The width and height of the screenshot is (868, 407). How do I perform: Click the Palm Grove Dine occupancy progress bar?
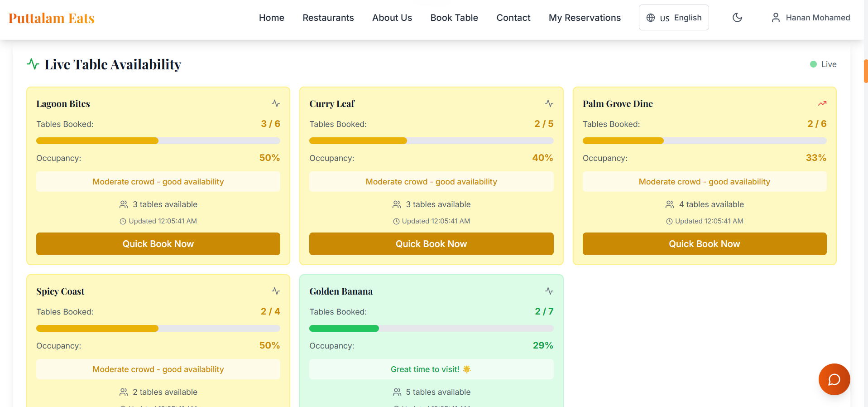705,141
